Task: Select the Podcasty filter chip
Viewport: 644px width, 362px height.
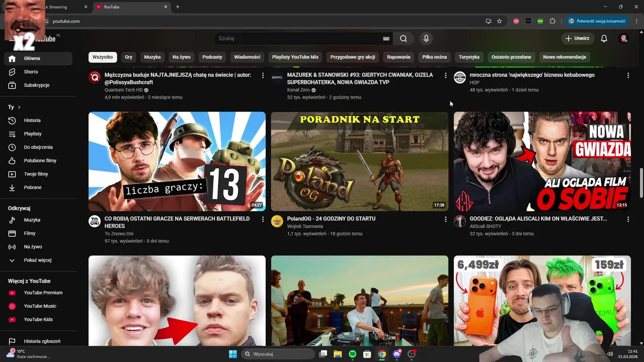Action: (x=212, y=57)
